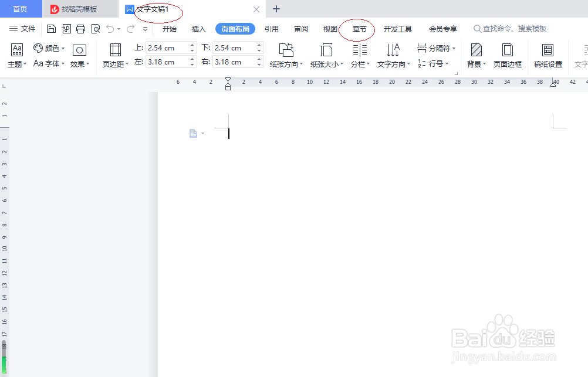This screenshot has width=588, height=377.
Task: Click the paragraph layout icon beside cursor
Action: (193, 134)
